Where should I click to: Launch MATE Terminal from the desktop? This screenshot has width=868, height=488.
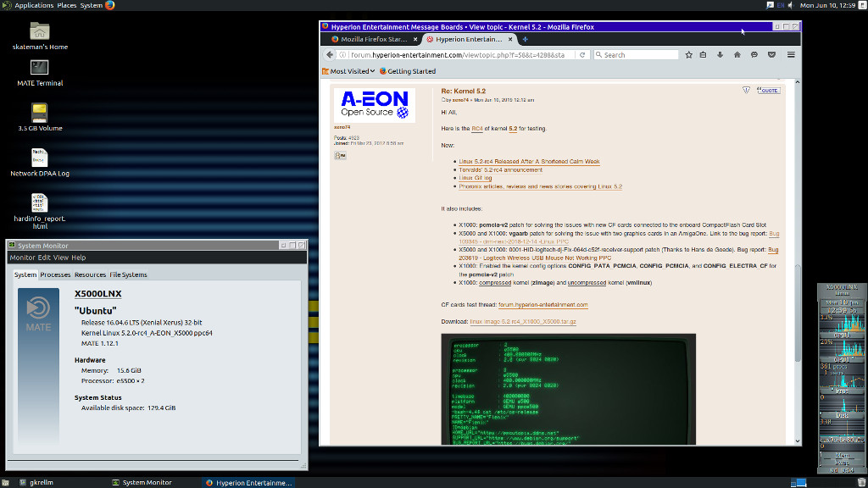39,73
